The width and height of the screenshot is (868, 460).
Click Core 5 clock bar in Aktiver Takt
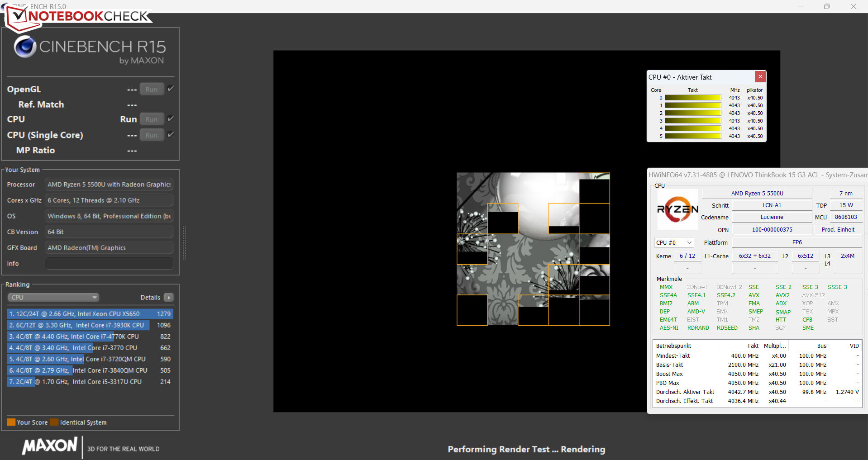tap(693, 136)
